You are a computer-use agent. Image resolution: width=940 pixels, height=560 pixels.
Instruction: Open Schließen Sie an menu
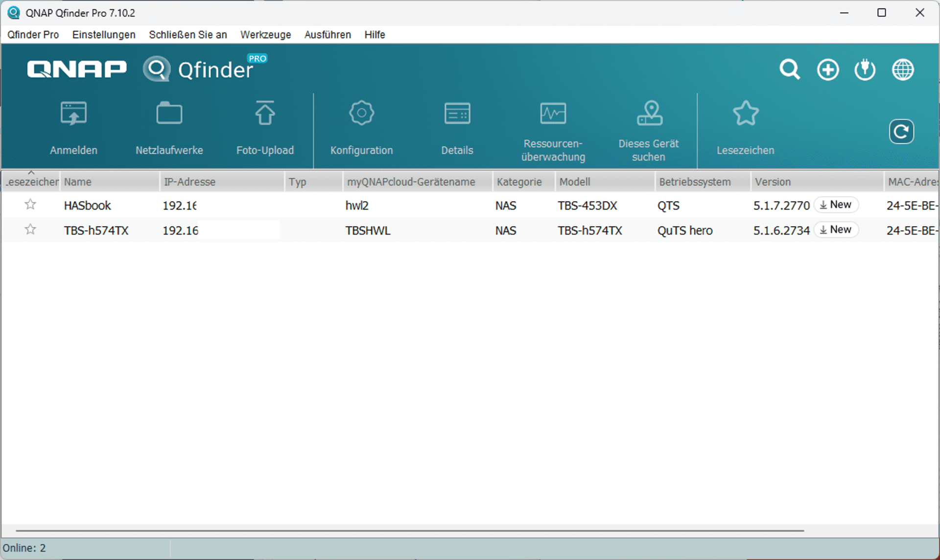tap(188, 35)
